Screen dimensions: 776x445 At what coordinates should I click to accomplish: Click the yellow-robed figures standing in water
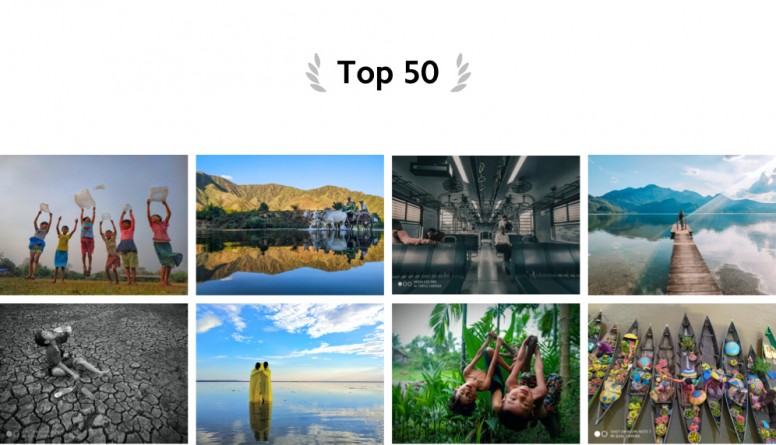click(260, 383)
